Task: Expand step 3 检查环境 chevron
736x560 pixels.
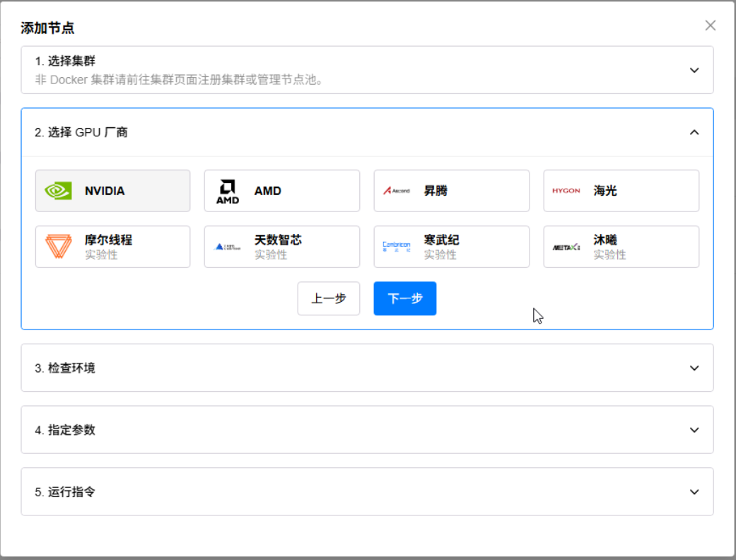Action: pyautogui.click(x=694, y=368)
